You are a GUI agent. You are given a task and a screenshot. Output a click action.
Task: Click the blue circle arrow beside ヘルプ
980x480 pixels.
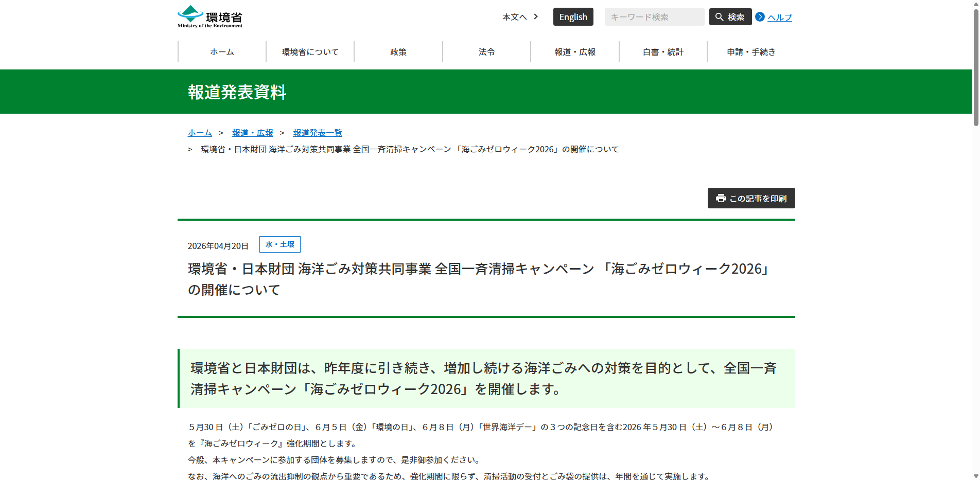(759, 16)
